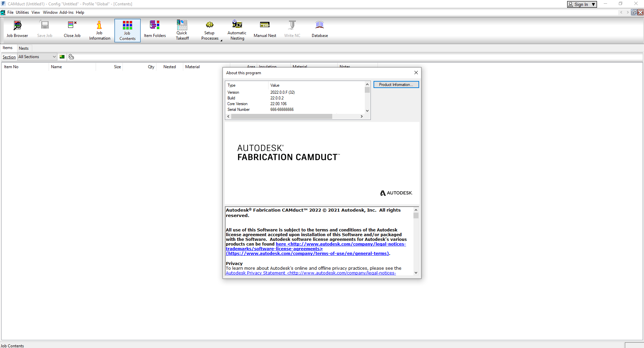Sort by the Name column header
644x348 pixels.
tap(72, 67)
